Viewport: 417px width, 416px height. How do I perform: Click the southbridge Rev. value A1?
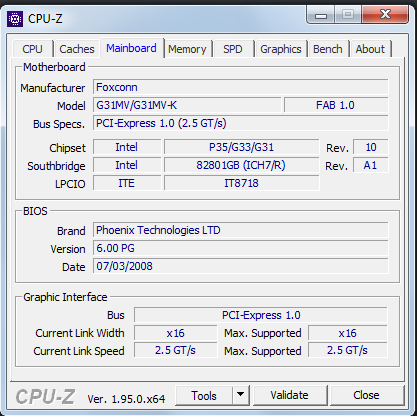(371, 165)
